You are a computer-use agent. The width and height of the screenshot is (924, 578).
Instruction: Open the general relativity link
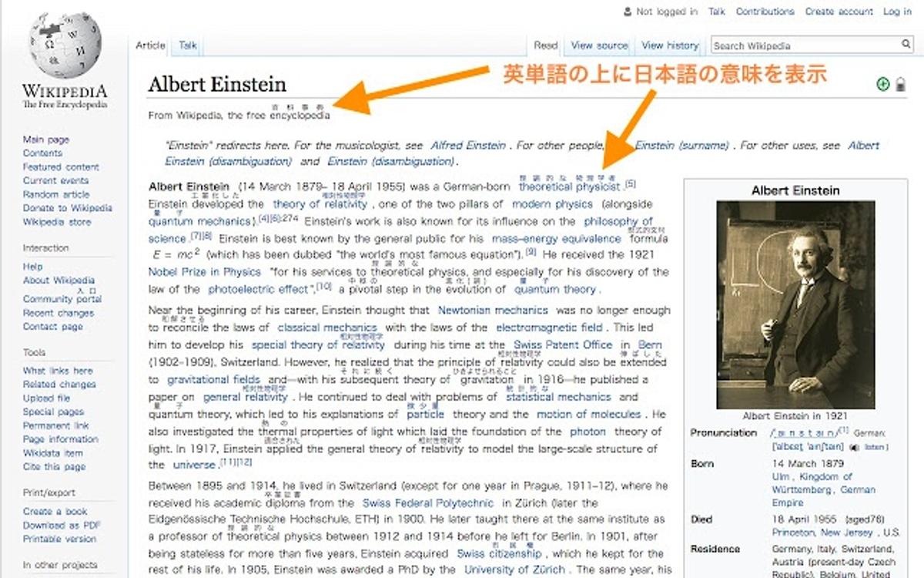click(x=245, y=397)
